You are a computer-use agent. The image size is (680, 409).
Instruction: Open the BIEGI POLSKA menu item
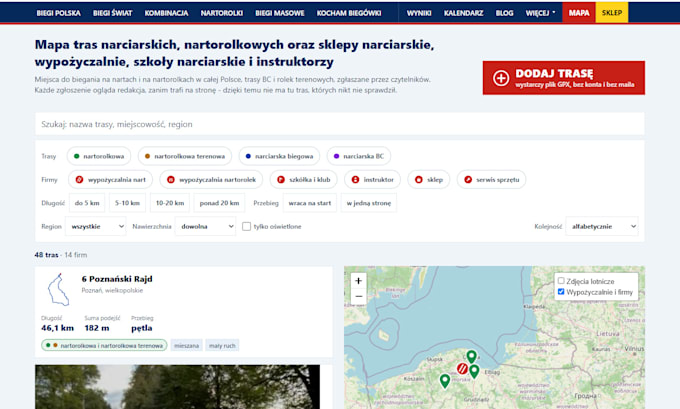click(x=59, y=13)
